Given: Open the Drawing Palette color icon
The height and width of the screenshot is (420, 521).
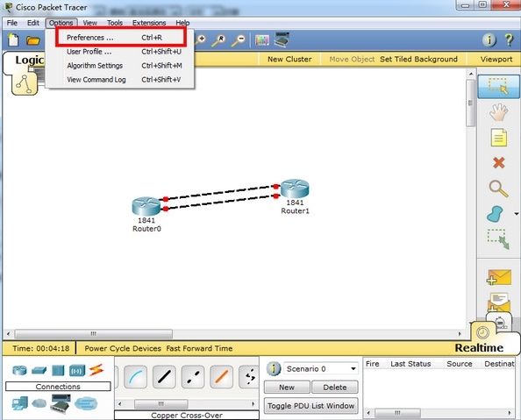Looking at the screenshot, I should click(x=262, y=40).
